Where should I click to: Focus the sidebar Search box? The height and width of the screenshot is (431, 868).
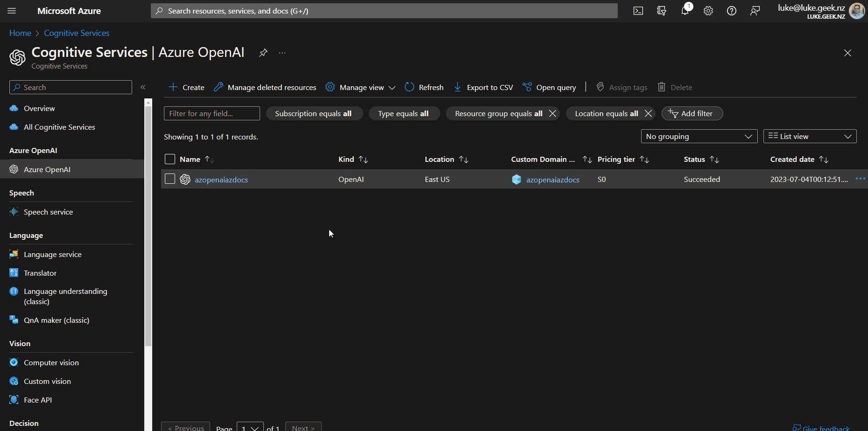point(71,87)
